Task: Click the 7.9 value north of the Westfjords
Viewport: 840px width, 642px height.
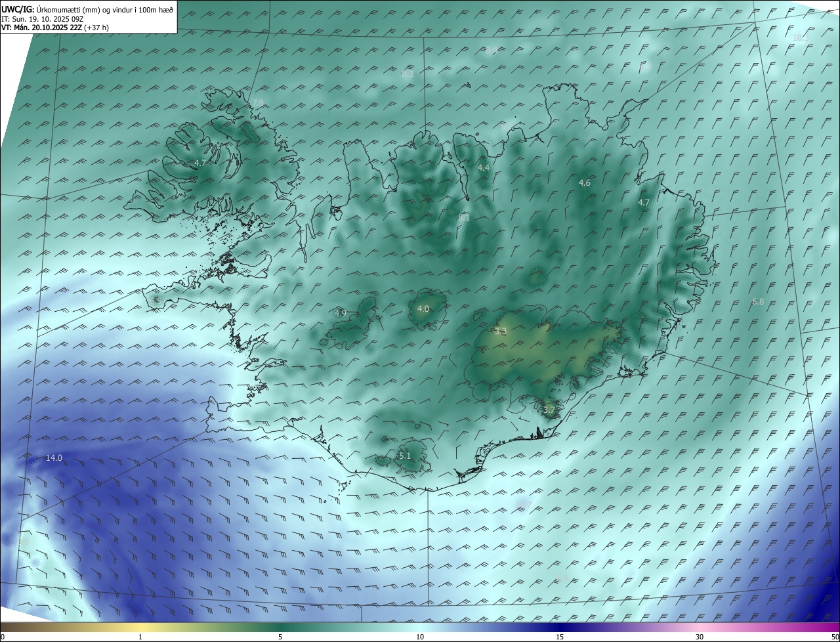Action: click(258, 103)
